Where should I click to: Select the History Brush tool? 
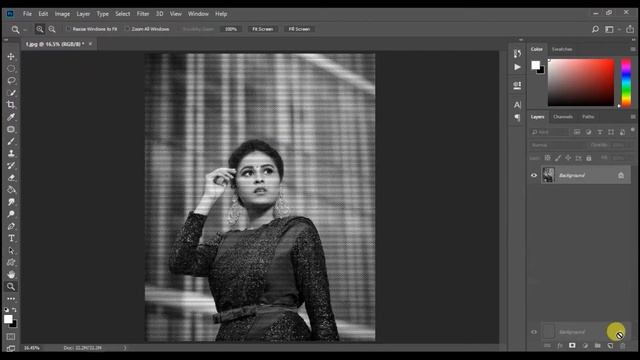tap(11, 166)
